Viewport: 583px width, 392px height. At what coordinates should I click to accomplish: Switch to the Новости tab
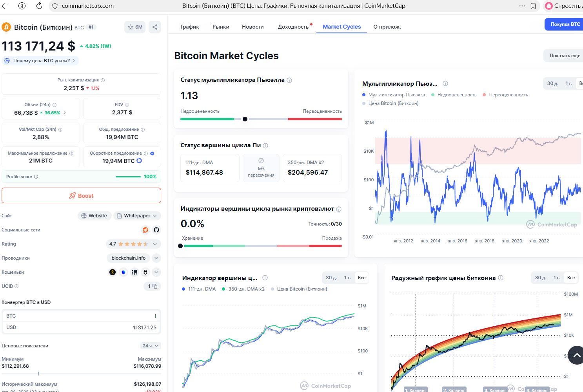point(252,27)
